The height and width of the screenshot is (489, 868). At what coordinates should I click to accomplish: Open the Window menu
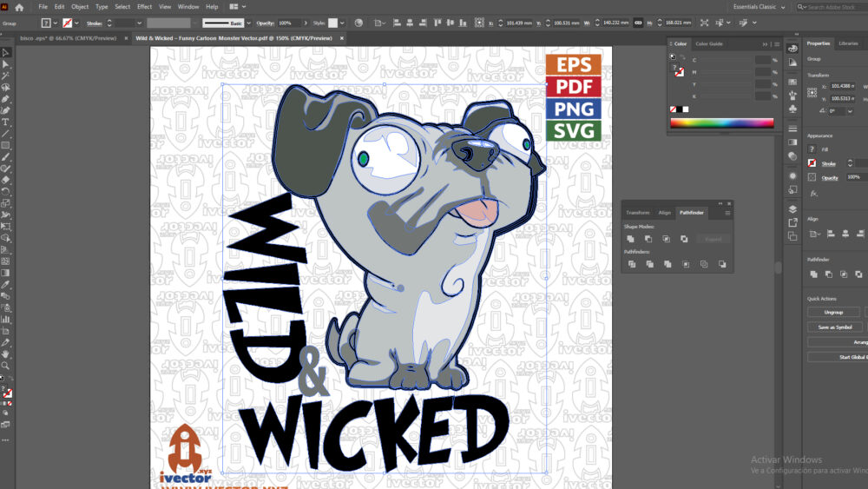tap(188, 7)
